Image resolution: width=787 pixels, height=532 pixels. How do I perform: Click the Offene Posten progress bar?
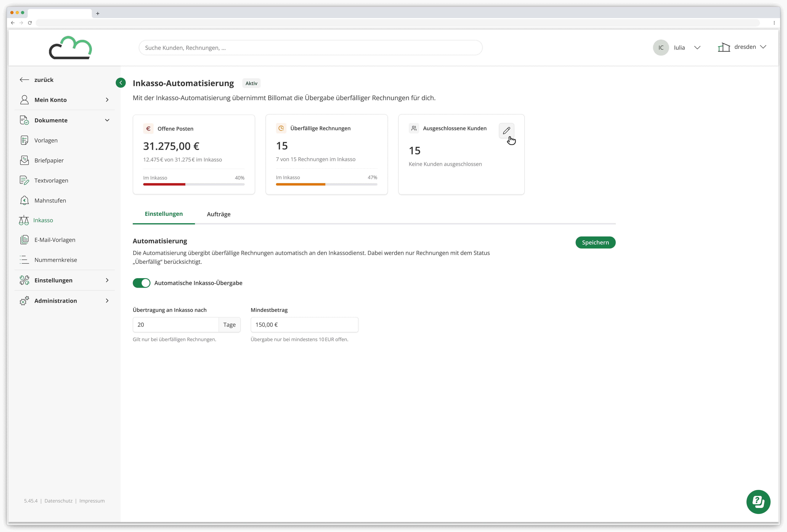[194, 184]
